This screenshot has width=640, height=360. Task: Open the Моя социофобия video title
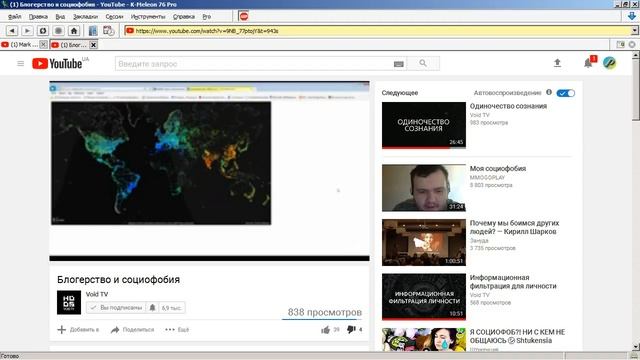[498, 168]
